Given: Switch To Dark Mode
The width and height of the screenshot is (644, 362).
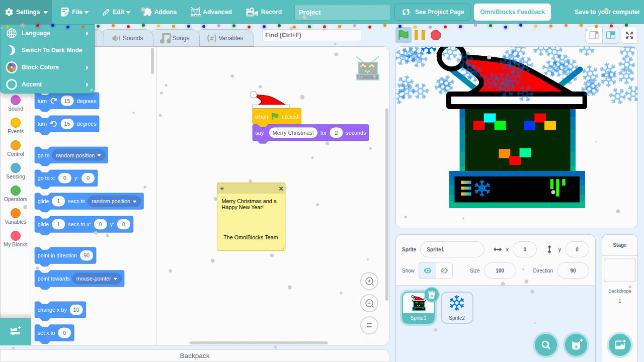Looking at the screenshot, I should (x=47, y=50).
